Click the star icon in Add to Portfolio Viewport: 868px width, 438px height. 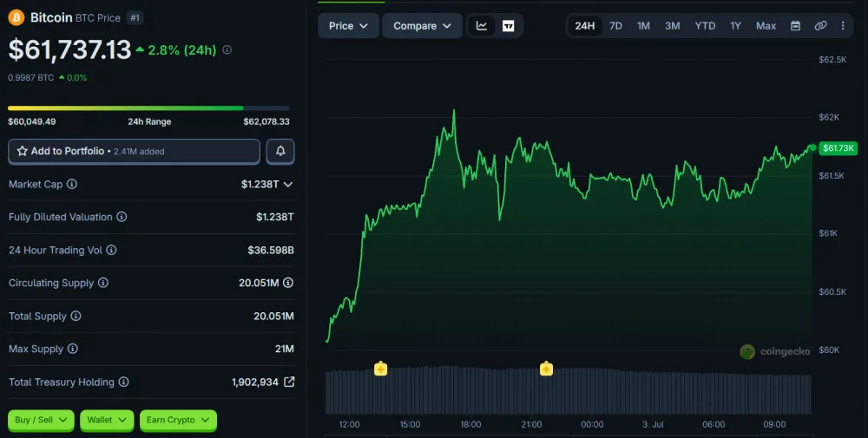click(23, 151)
